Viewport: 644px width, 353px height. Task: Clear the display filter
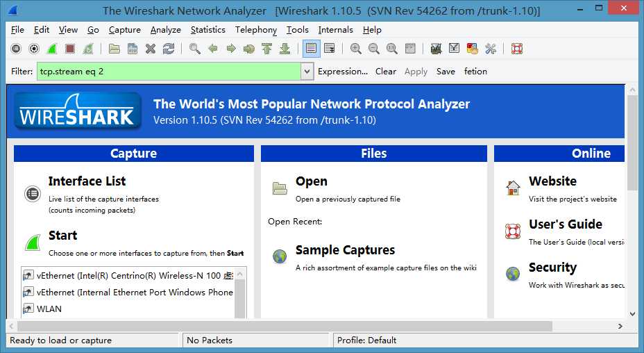pyautogui.click(x=386, y=72)
